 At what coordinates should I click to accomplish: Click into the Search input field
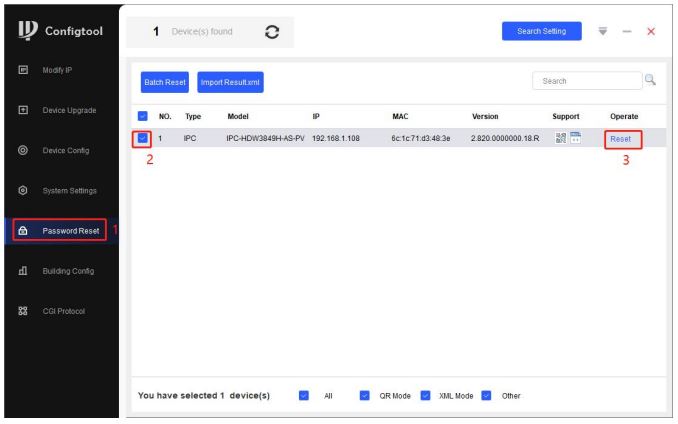click(585, 80)
